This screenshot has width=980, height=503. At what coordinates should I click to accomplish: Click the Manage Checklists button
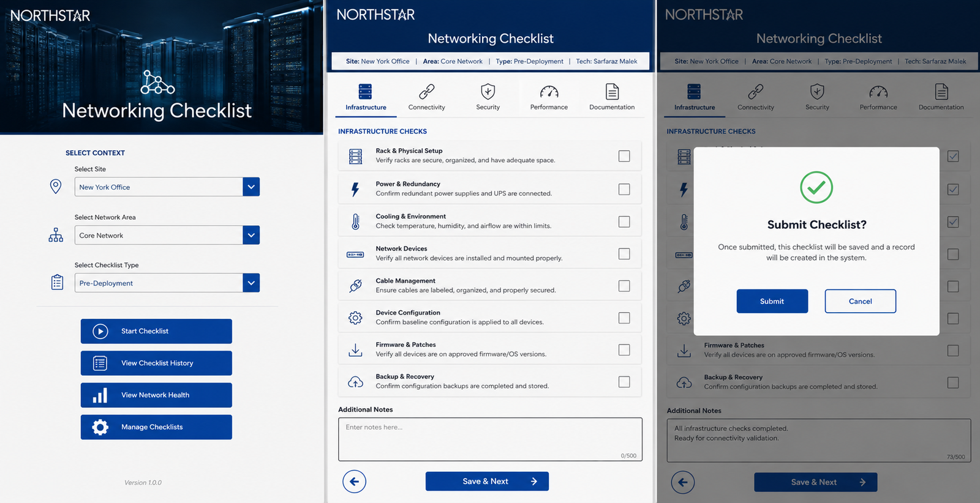(x=156, y=427)
